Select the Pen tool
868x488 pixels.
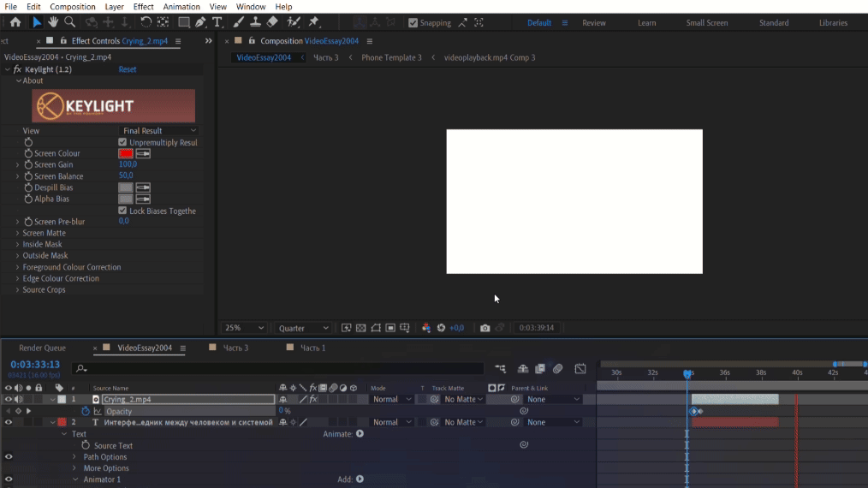coord(200,22)
